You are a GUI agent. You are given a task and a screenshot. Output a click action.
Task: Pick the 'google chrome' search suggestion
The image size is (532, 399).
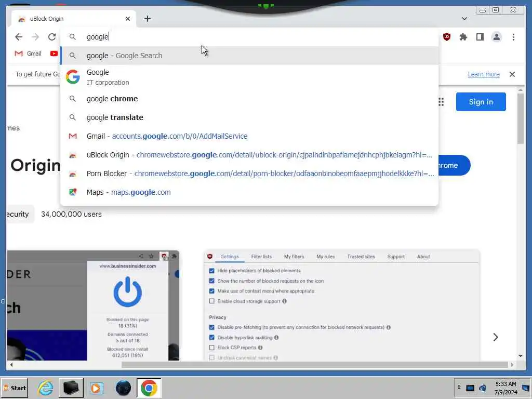coord(249,99)
